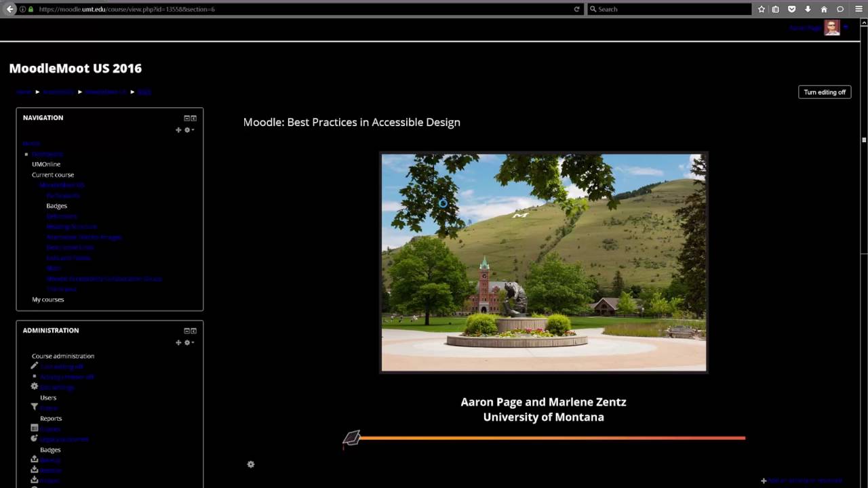Save the page to Pocket
The image size is (868, 488).
point(791,9)
